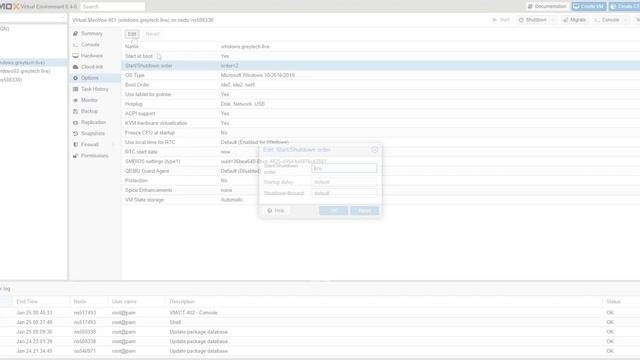Click the Permissions unlock icon
Viewport: 640px width, 360px height.
coord(76,156)
